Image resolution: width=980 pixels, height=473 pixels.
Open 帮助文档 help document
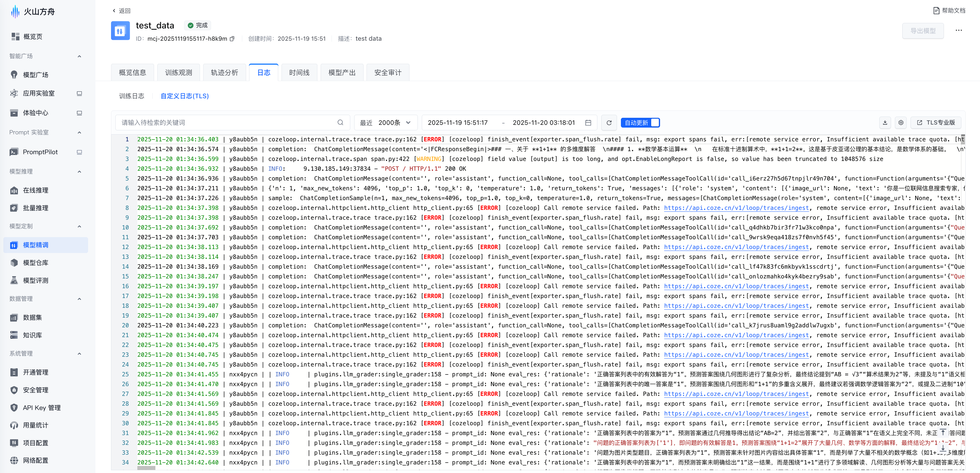(x=949, y=11)
